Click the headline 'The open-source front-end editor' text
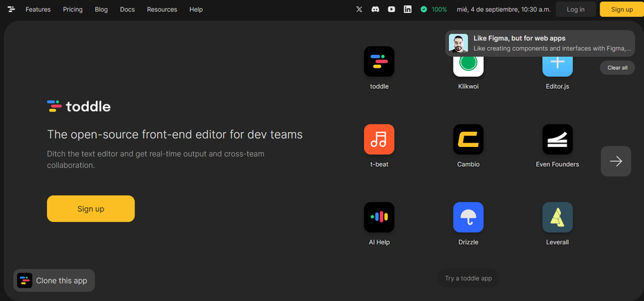The image size is (644, 301). 175,135
